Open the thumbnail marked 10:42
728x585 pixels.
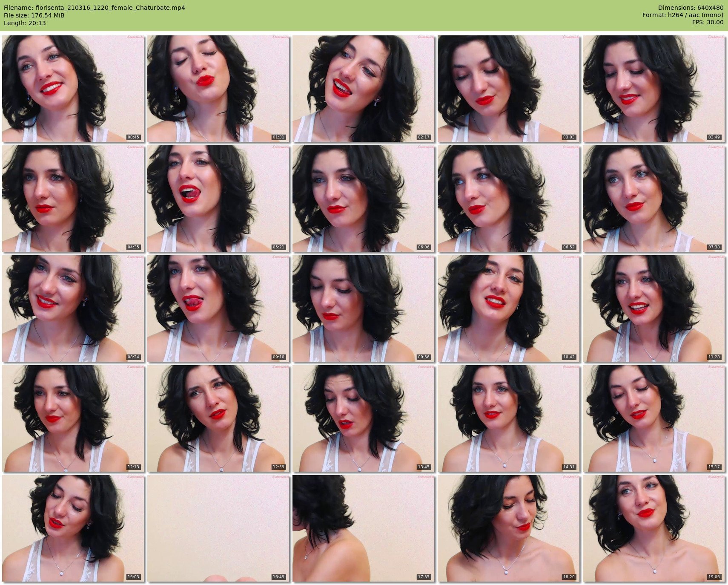click(508, 308)
